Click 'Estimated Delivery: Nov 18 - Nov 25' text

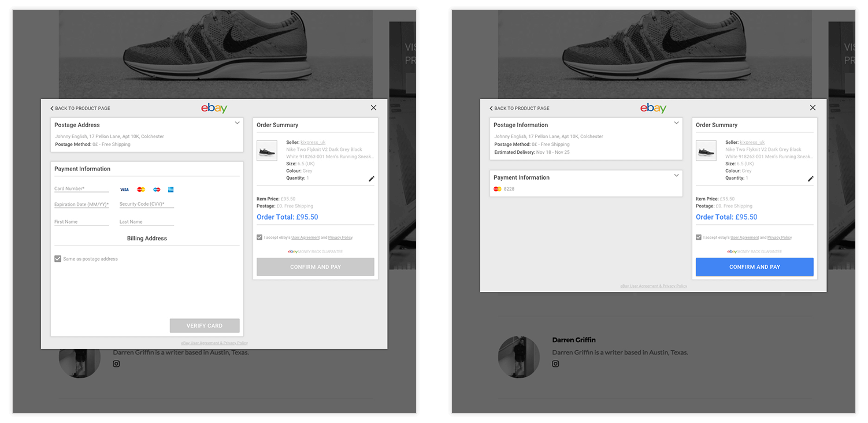532,153
